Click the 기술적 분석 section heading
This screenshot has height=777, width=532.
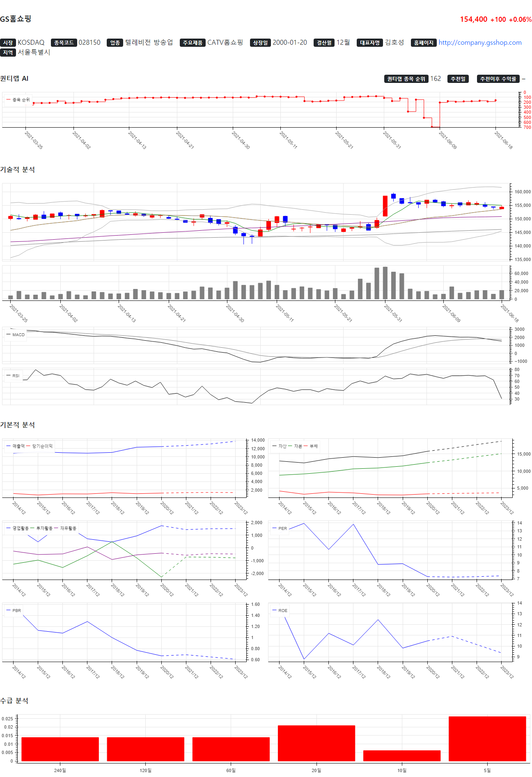point(18,170)
